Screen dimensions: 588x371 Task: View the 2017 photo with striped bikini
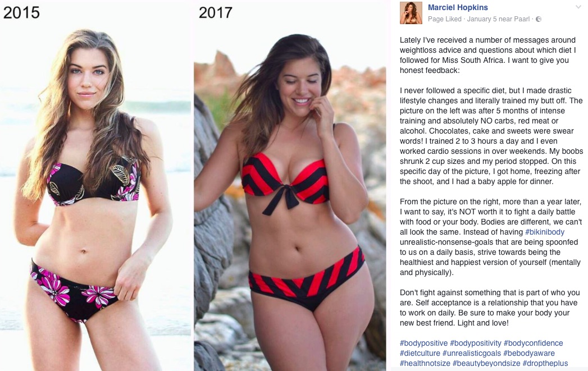(290, 185)
